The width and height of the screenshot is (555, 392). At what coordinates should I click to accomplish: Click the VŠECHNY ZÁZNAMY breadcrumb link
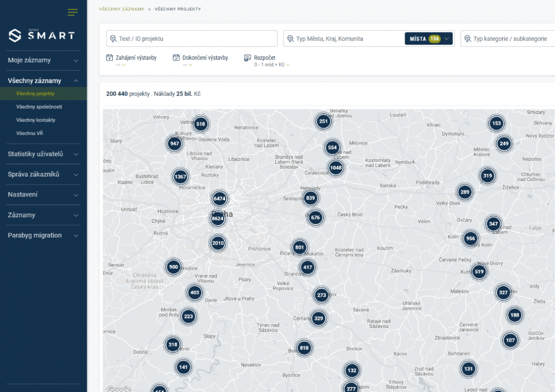[x=122, y=9]
